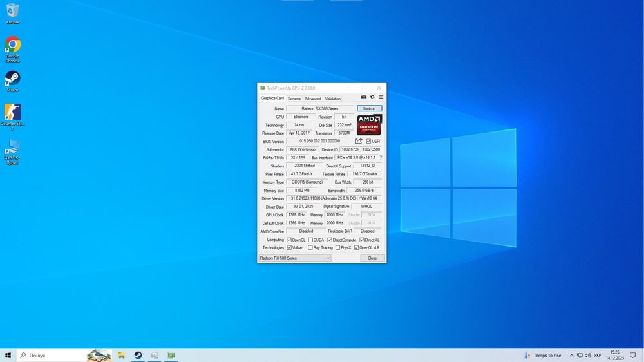Click the ROPs/TMUs value 32 / 144
This screenshot has width=644, height=362.
point(298,158)
